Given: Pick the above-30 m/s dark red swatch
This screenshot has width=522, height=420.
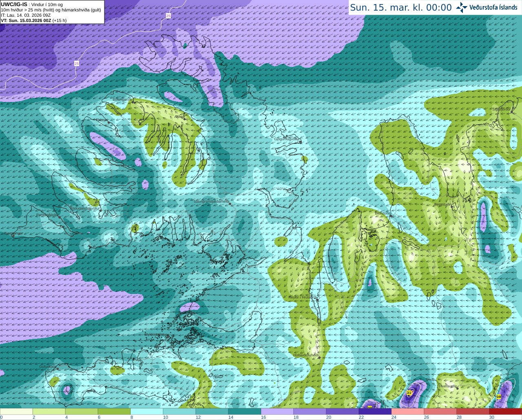Looking at the screenshot, I should coord(506,411).
